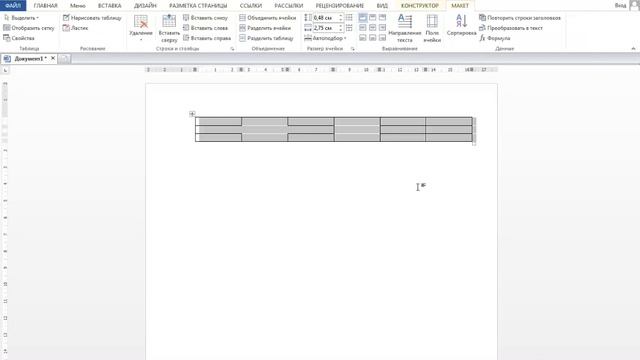This screenshot has height=360, width=640.
Task: Click the table move handle
Action: 192,114
